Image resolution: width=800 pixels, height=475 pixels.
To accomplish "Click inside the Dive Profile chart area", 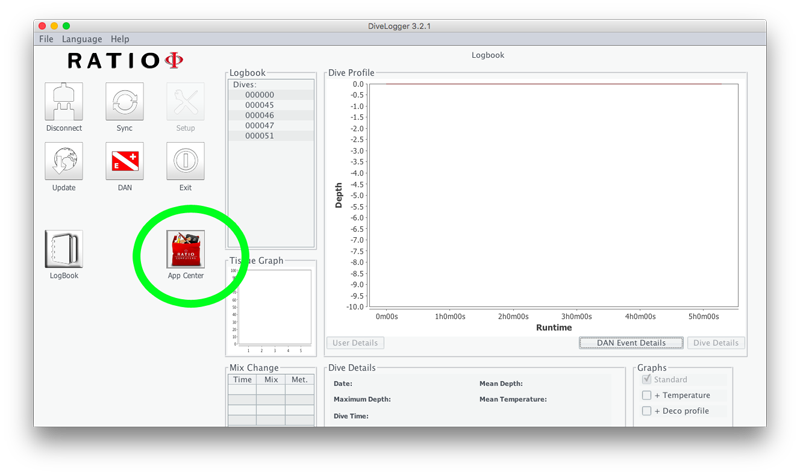I will click(x=554, y=195).
